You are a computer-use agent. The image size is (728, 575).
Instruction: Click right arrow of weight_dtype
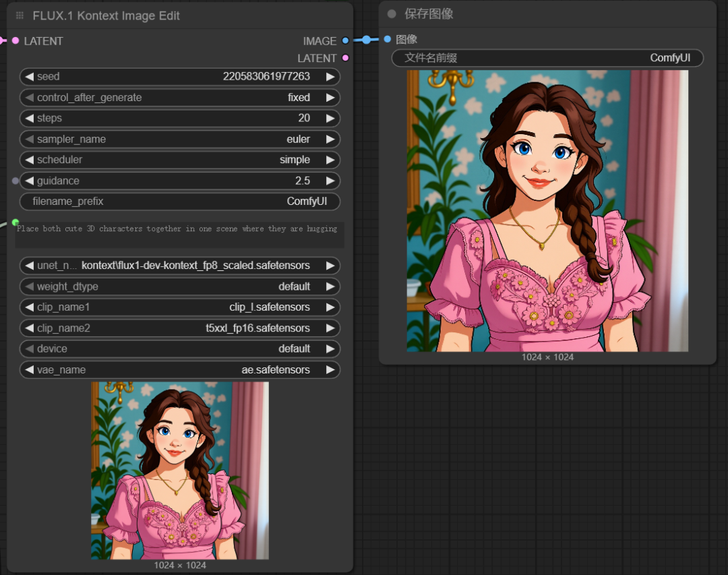pos(330,286)
